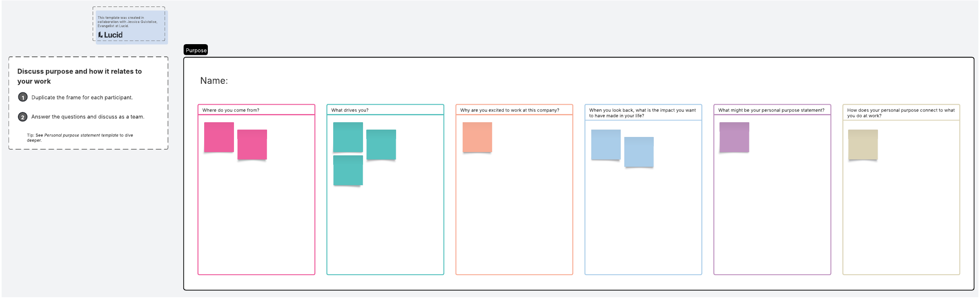Select the salmon orange sticky note
The image size is (980, 298).
tap(477, 137)
